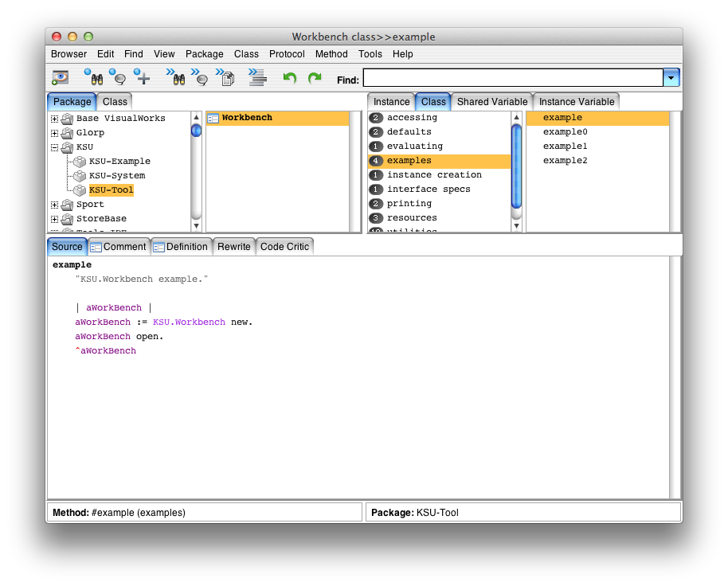Click the double-arrow documents toolbar icon
Screen dimensions: 728x586
tap(225, 77)
